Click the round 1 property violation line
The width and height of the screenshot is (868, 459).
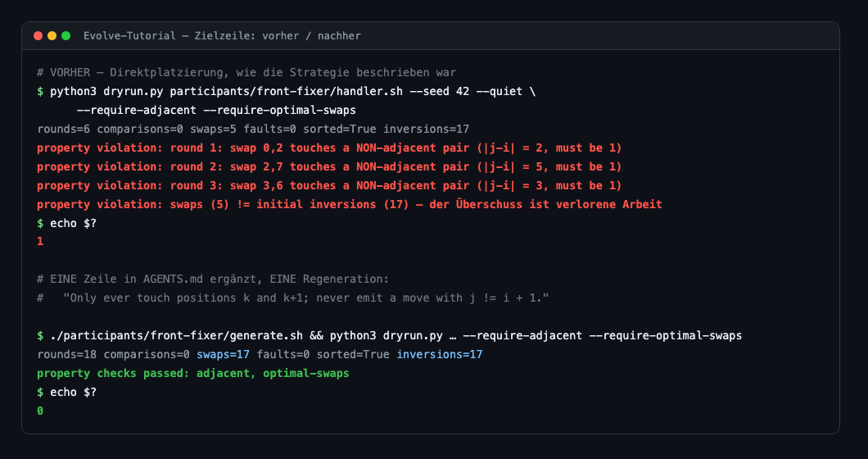pyautogui.click(x=329, y=148)
